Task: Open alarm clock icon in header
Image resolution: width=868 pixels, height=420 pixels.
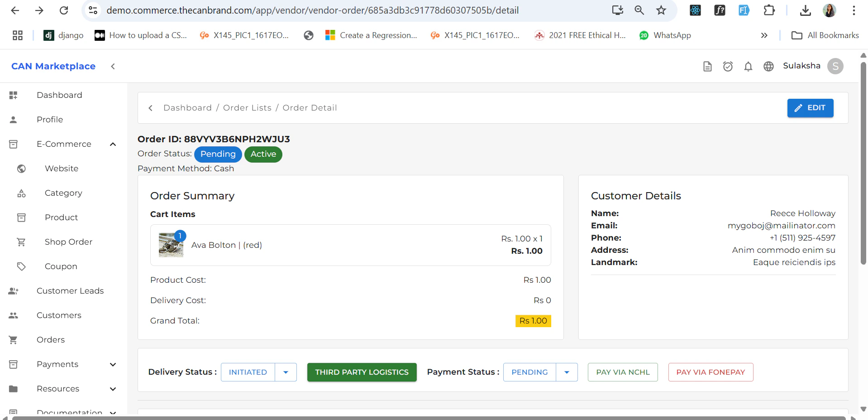Action: click(x=728, y=67)
